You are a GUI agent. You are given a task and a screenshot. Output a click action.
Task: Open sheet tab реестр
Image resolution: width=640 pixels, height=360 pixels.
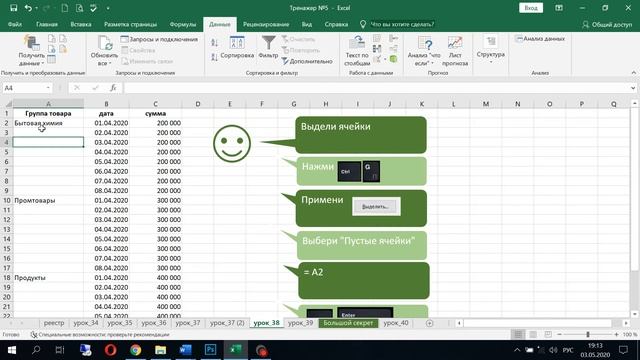pyautogui.click(x=54, y=323)
